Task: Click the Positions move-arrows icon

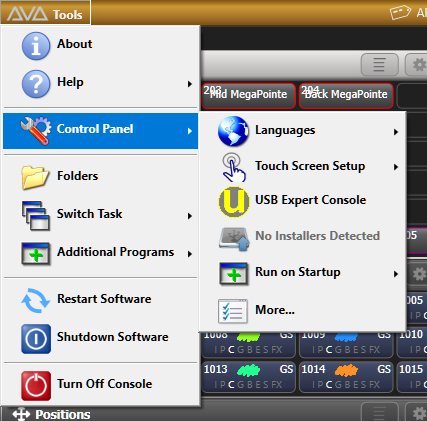Action: (x=21, y=414)
